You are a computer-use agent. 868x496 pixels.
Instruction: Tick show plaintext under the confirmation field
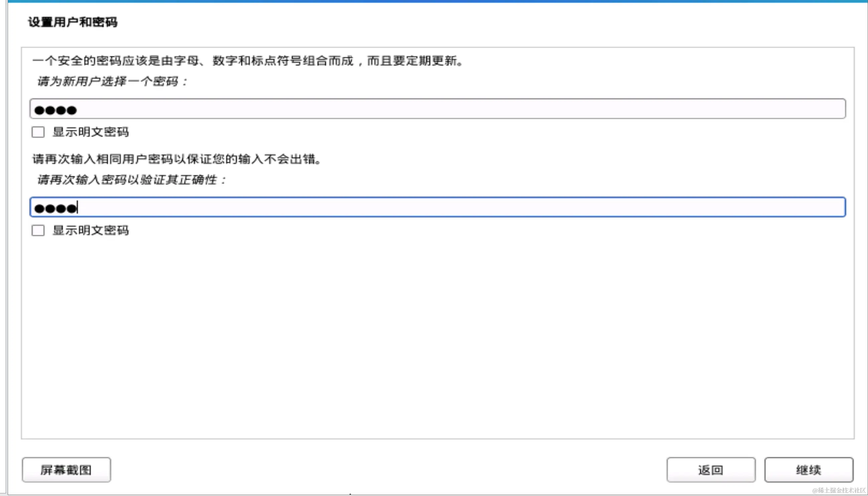tap(38, 231)
